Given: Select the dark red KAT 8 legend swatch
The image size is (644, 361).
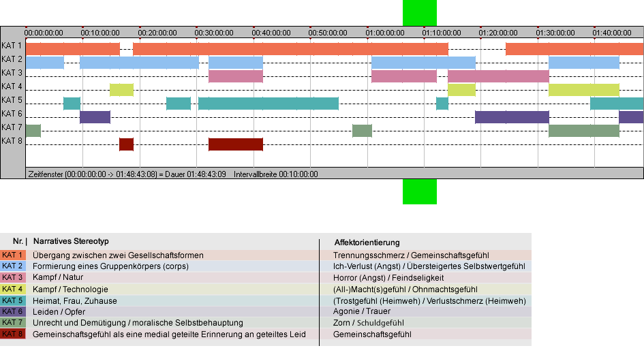Looking at the screenshot, I should 13,334.
